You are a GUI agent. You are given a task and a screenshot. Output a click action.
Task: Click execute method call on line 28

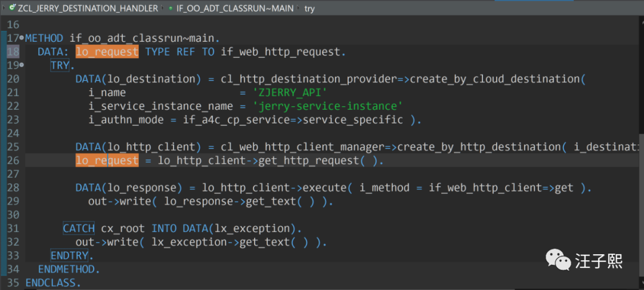324,188
